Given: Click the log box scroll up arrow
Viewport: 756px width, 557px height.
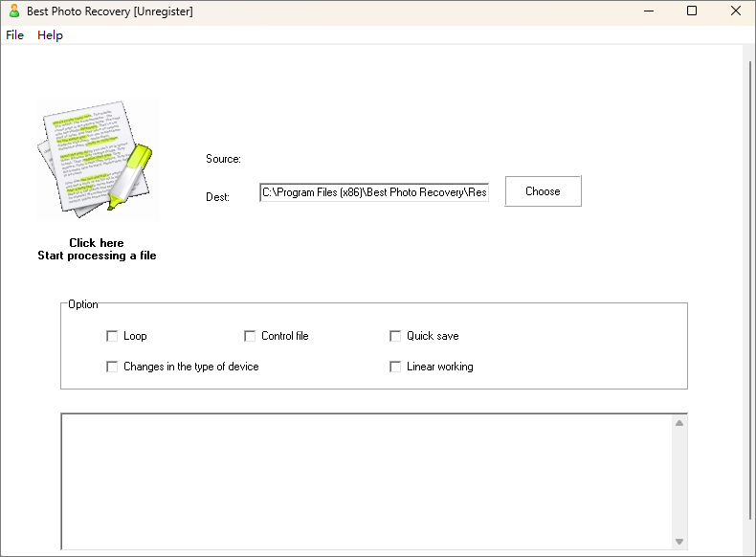Looking at the screenshot, I should (679, 423).
